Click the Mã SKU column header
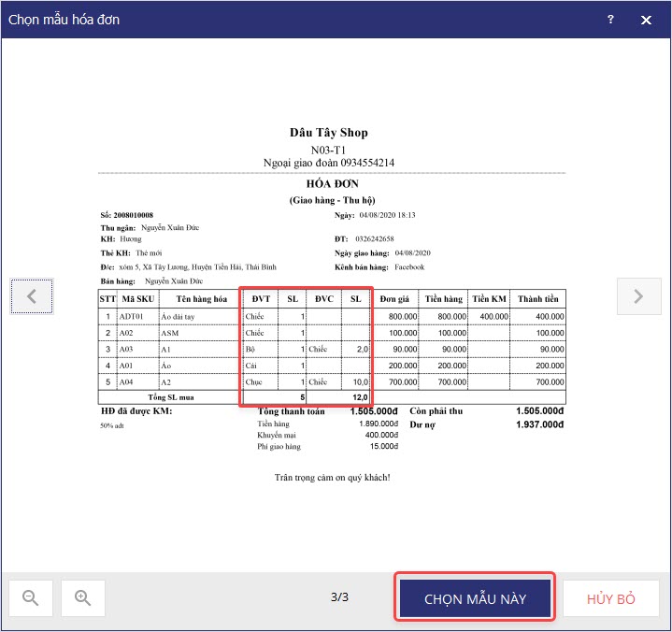672x632 pixels. (x=138, y=299)
